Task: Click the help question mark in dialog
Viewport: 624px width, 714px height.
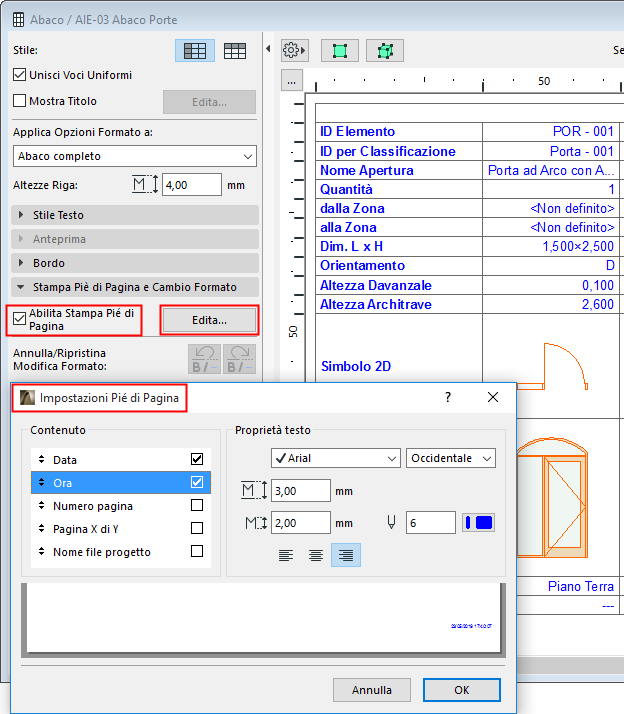Action: tap(448, 397)
